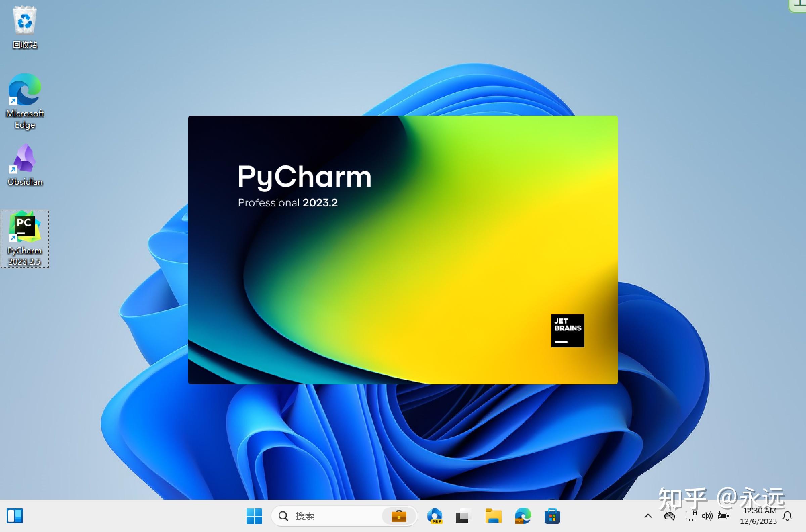Open Copilot preview from the taskbar
The image size is (806, 532).
coord(435,516)
